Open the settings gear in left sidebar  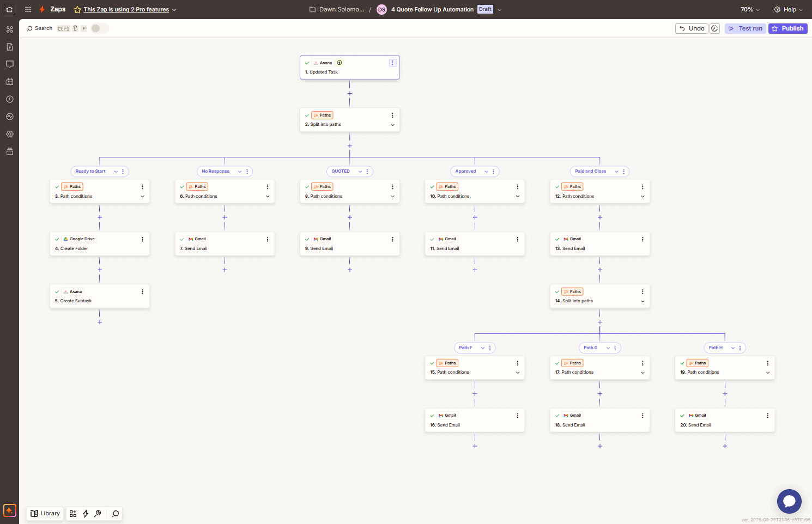(9, 134)
